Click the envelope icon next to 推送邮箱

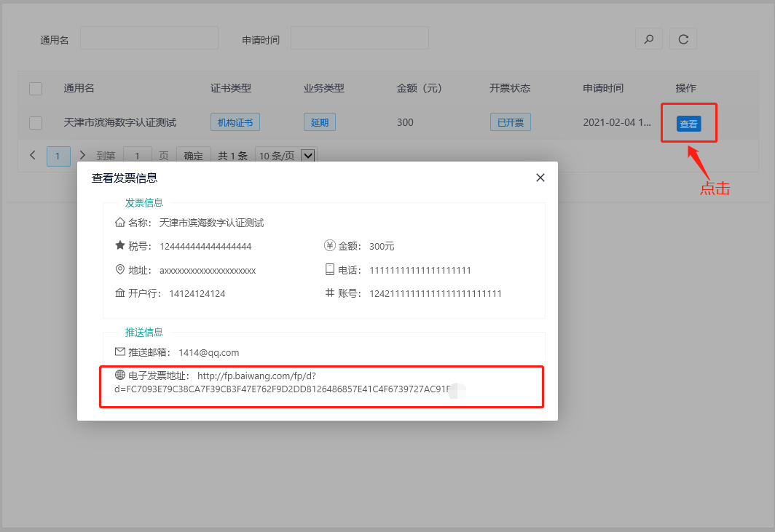(x=120, y=352)
